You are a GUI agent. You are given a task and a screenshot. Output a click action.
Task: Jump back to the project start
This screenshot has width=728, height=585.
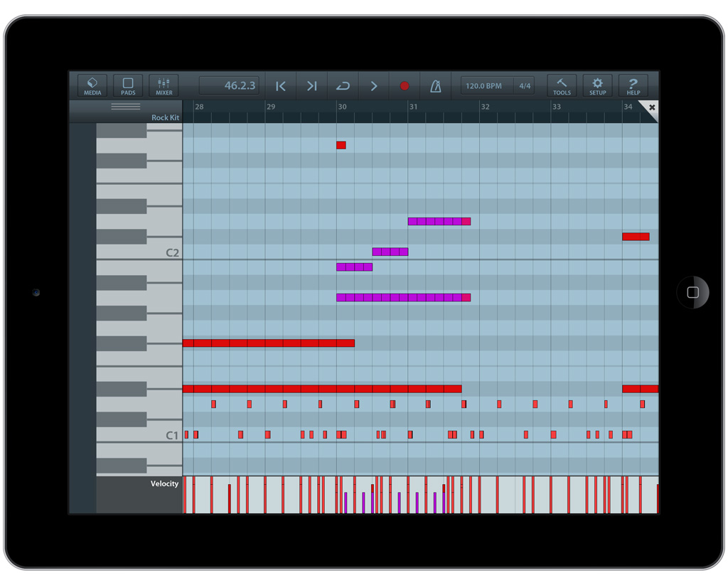click(x=280, y=85)
